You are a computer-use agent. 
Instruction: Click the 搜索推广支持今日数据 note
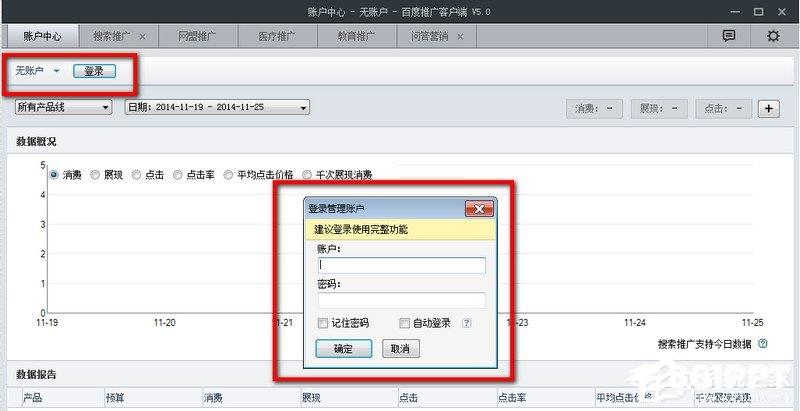click(705, 344)
